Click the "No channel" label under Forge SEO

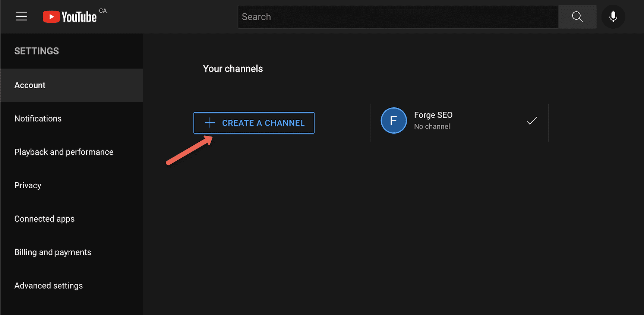[432, 127]
